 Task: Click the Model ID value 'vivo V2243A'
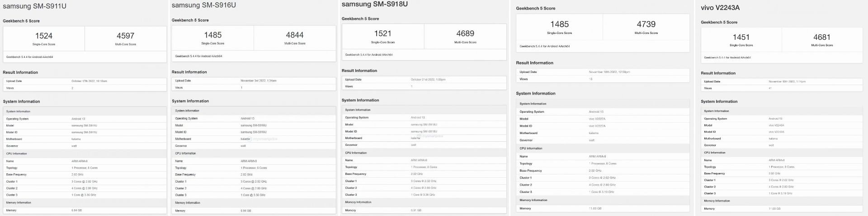pos(776,132)
